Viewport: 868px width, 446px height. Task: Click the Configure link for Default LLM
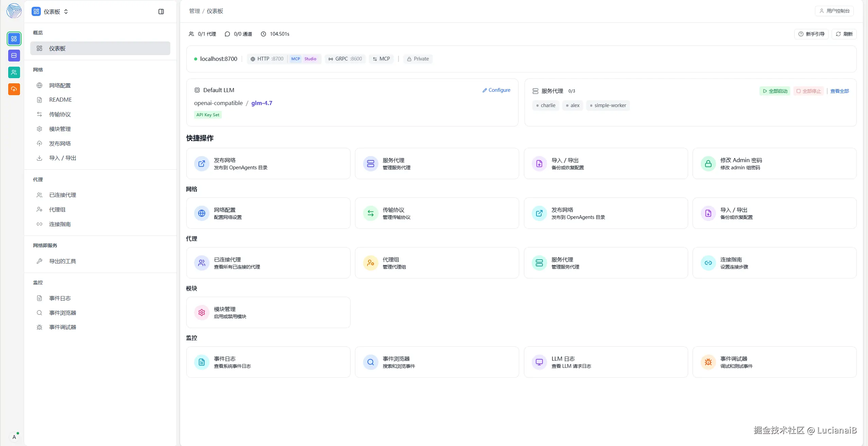pyautogui.click(x=496, y=90)
